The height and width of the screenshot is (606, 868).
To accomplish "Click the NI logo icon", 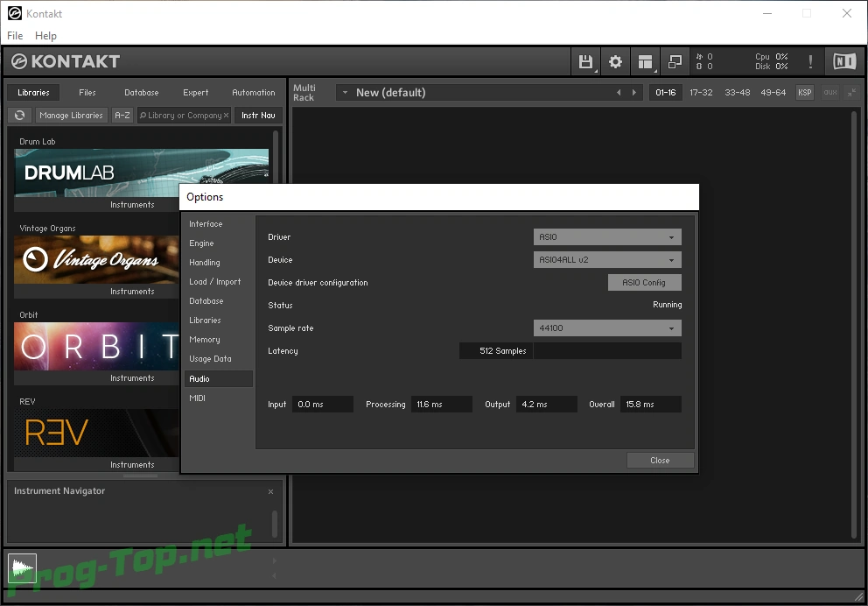I will tap(844, 61).
